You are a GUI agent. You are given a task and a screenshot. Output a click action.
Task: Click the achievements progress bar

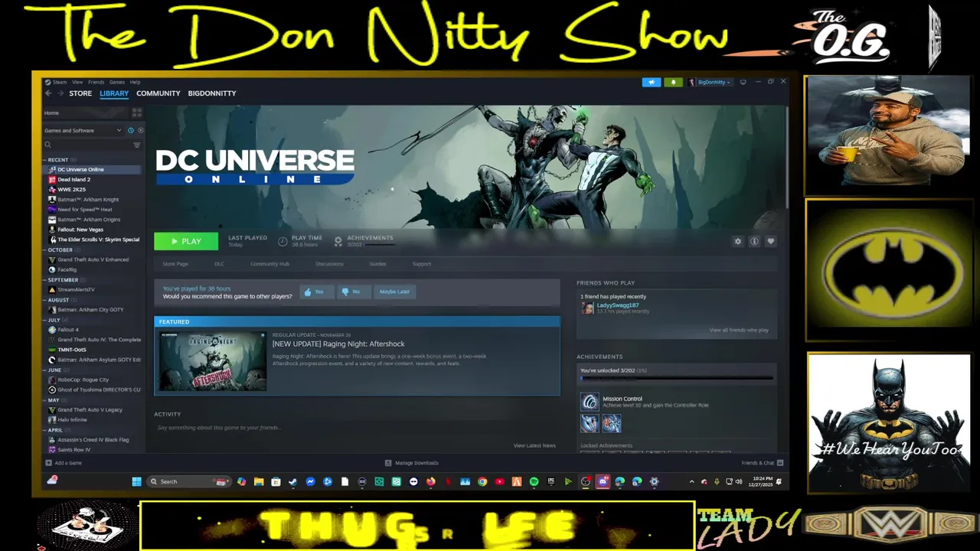(x=676, y=378)
